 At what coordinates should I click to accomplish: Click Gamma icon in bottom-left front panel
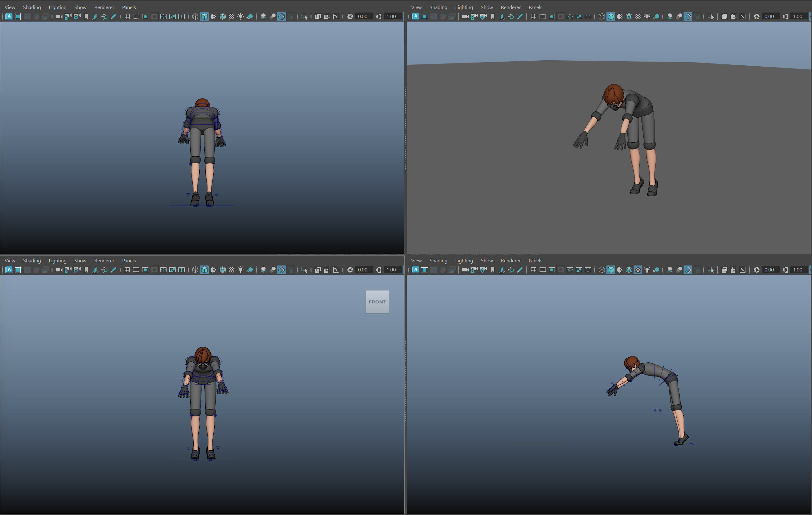click(x=379, y=270)
